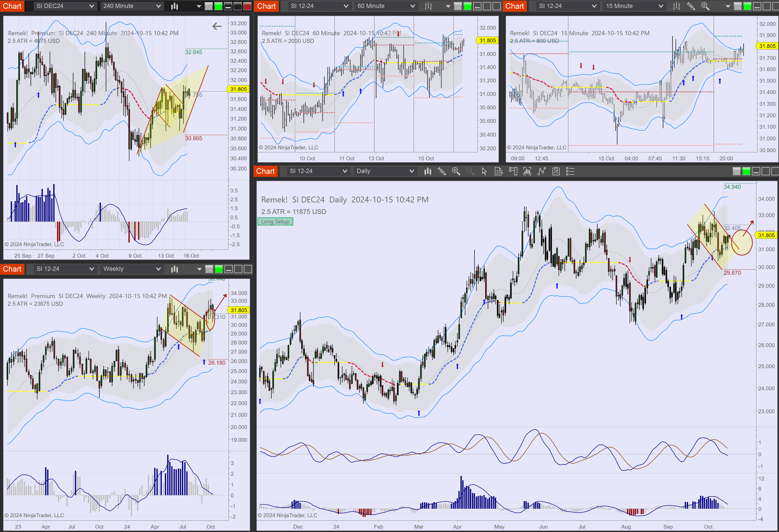Toggle green link button on Daily chart
The width and height of the screenshot is (779, 532).
[x=746, y=172]
